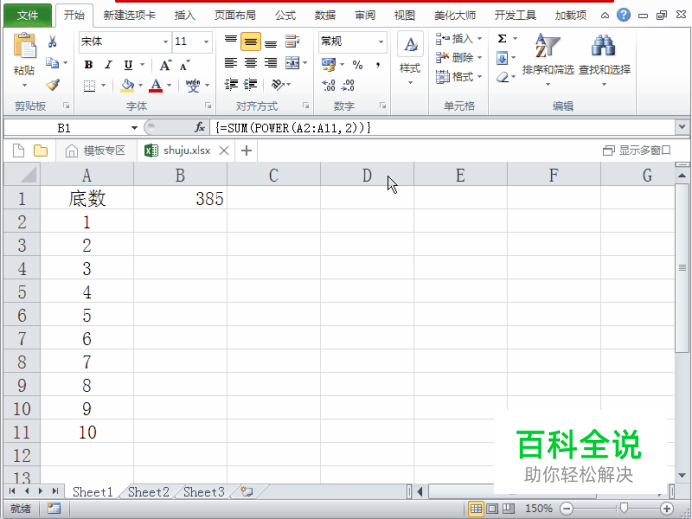
Task: Toggle Underline formatting
Action: click(x=128, y=65)
